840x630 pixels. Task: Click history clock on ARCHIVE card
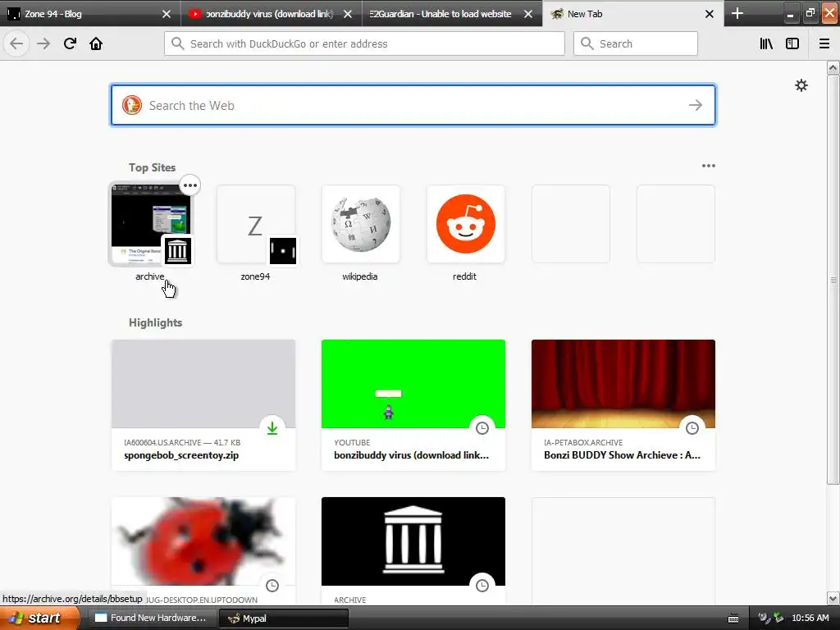coord(482,586)
